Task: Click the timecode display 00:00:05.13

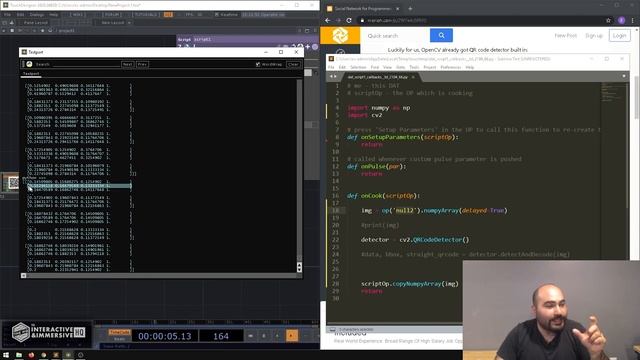Action: coord(164,336)
